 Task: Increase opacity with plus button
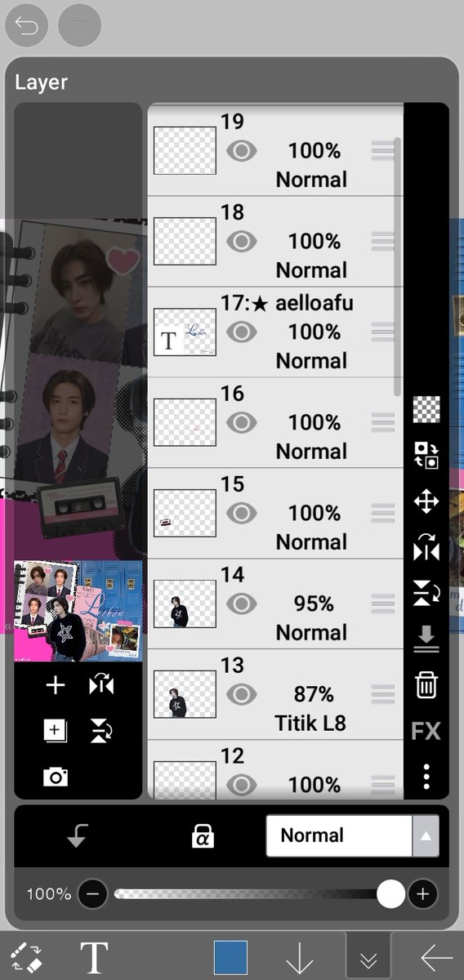tap(422, 894)
